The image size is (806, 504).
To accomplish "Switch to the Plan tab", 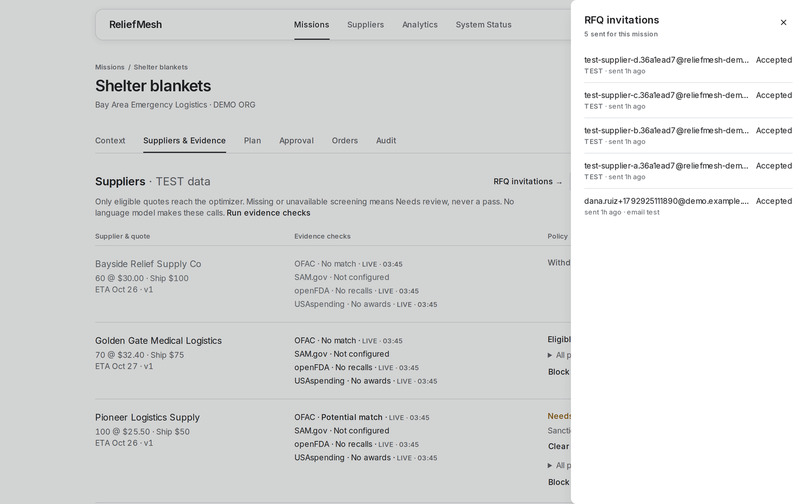I will coord(252,140).
